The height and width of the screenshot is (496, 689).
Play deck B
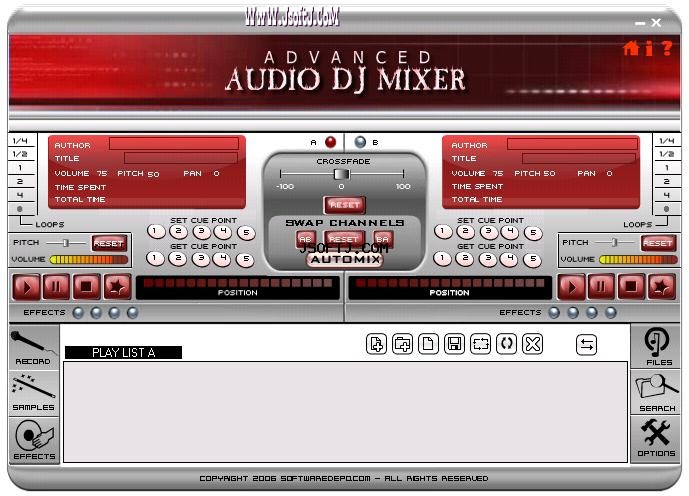pos(571,287)
